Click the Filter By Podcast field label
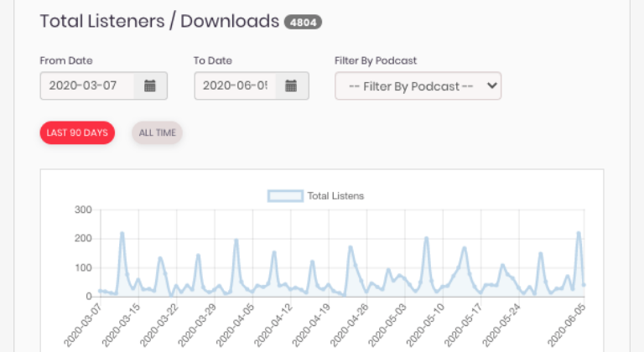The image size is (644, 352). coord(375,60)
